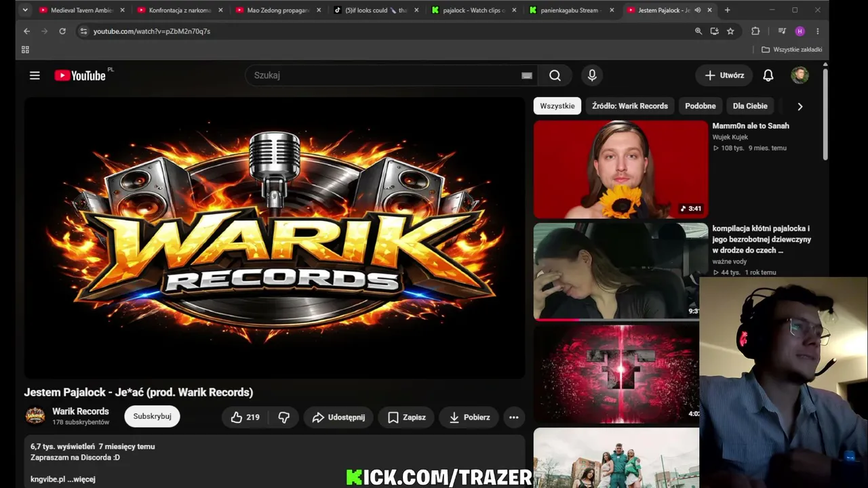Open a new browser tab
The width and height of the screenshot is (868, 488).
pyautogui.click(x=727, y=10)
